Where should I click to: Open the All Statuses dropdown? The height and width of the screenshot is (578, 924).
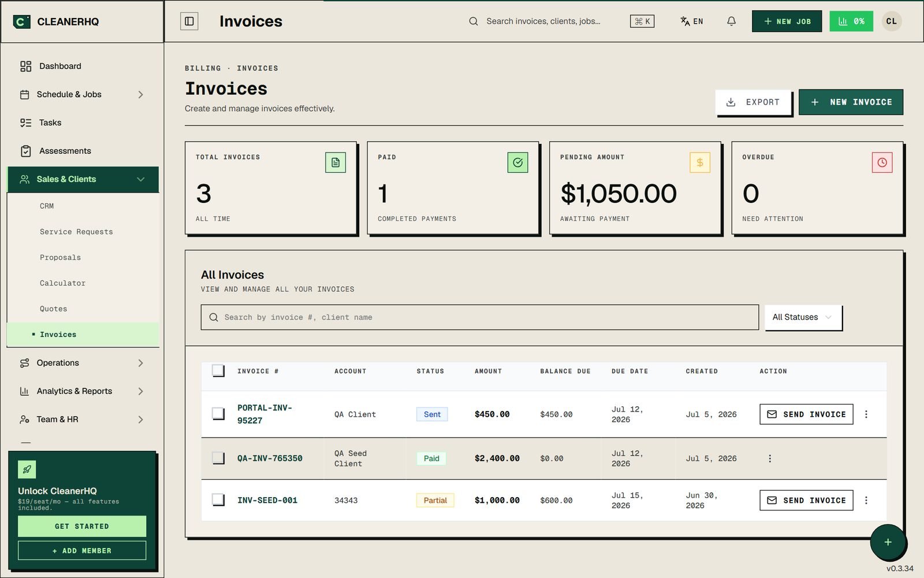coord(803,317)
